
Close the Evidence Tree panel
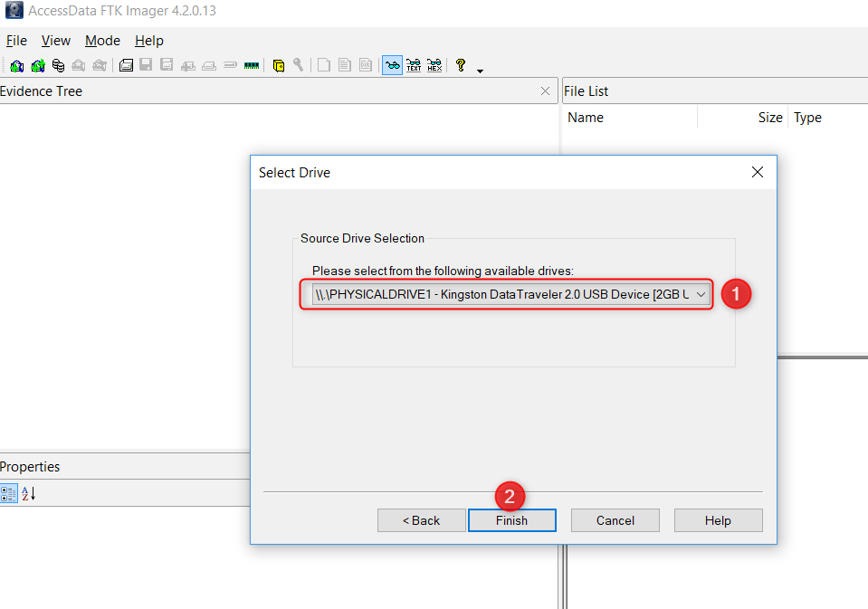545,90
